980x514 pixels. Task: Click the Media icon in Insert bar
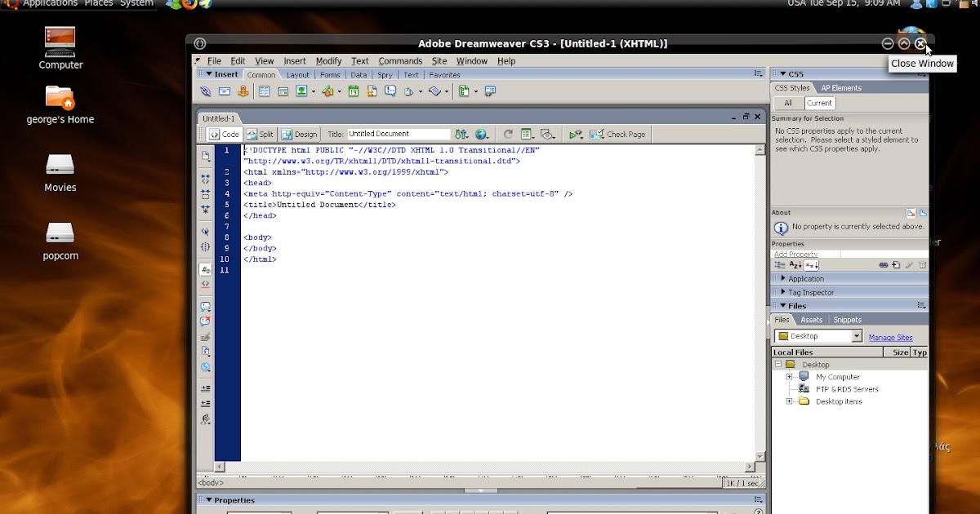(327, 91)
